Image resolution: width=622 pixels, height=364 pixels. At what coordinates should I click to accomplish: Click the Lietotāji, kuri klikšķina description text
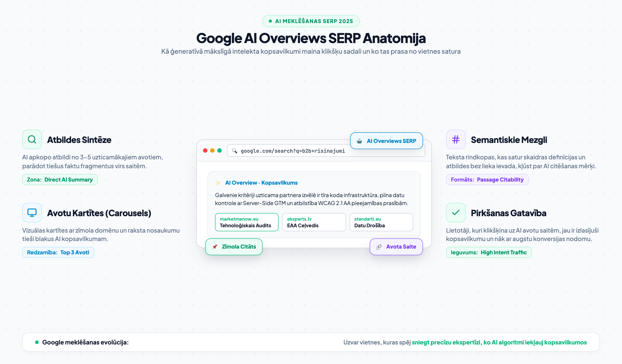coord(522,235)
